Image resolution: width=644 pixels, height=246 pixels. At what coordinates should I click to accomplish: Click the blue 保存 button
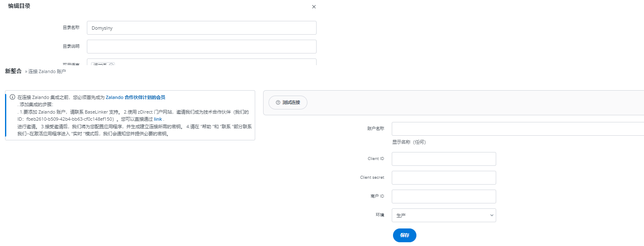pos(405,235)
